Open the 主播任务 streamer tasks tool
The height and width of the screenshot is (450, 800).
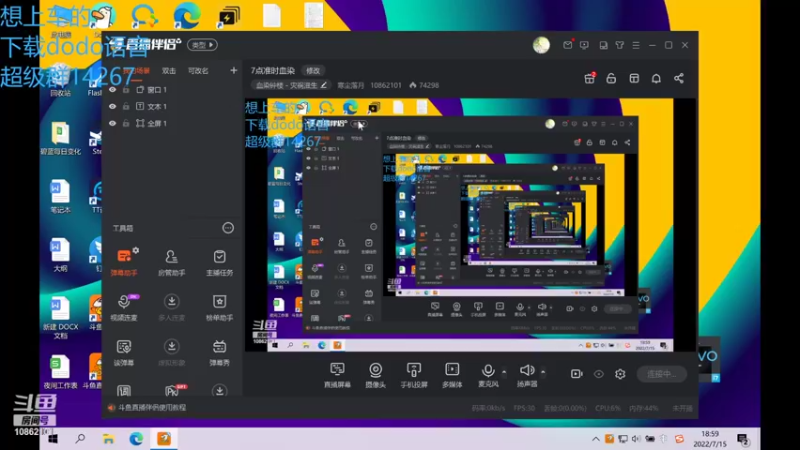(219, 262)
